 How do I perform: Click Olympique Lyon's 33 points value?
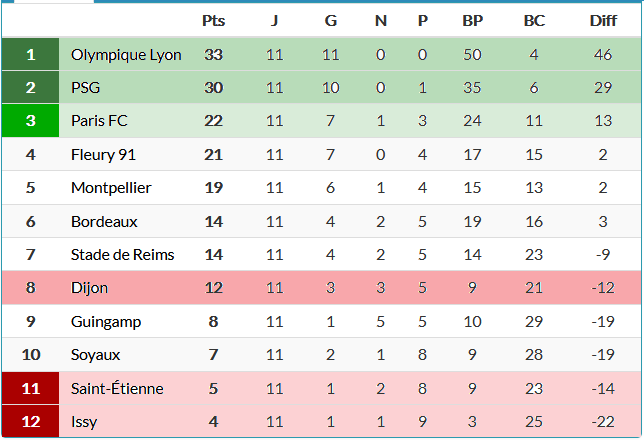(213, 55)
